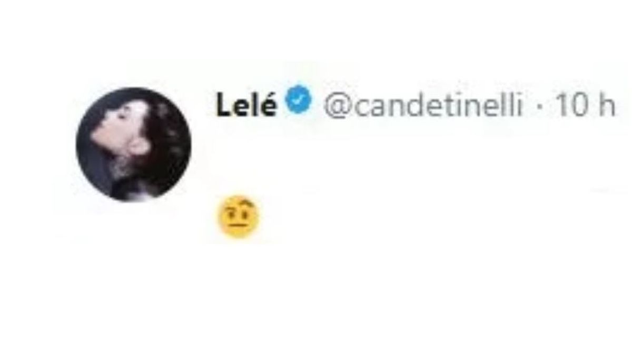632x364 pixels.
Task: Select the flat mouth of the yellow emoji
Action: point(238,226)
